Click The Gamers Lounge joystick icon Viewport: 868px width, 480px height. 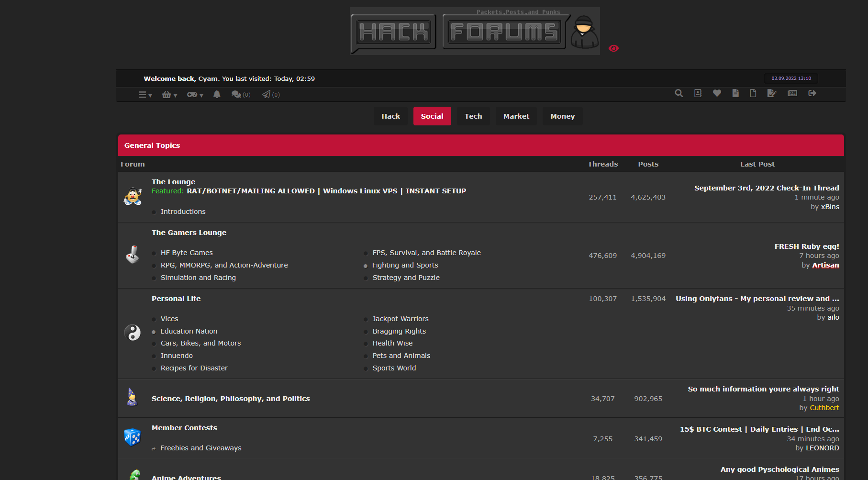tap(133, 255)
